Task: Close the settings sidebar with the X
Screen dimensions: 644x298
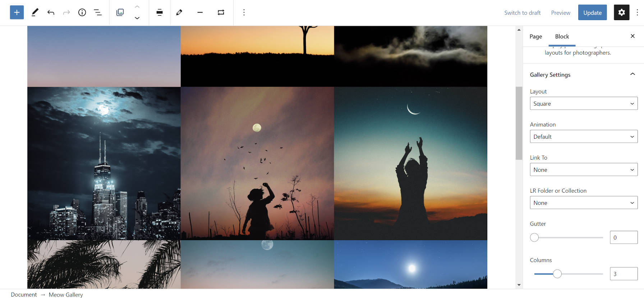Action: click(x=633, y=36)
